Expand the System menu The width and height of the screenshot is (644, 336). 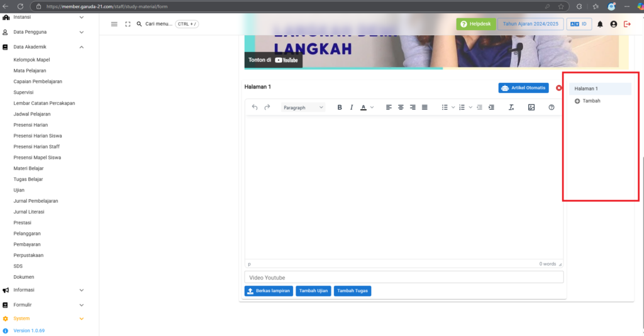click(43, 318)
